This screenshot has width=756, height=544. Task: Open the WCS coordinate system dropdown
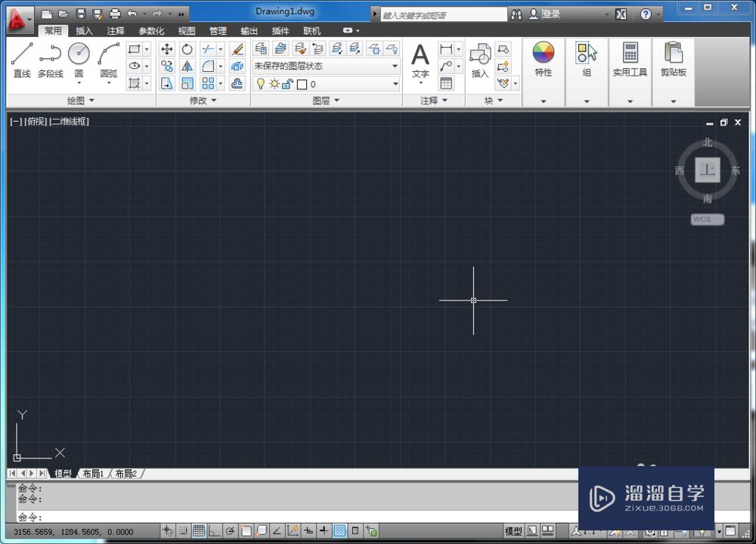(706, 219)
